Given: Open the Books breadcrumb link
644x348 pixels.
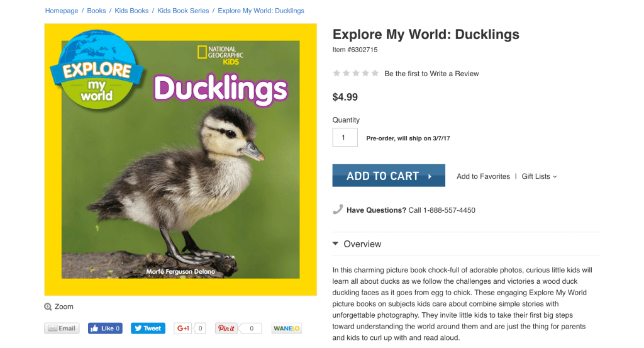Looking at the screenshot, I should coord(96,11).
